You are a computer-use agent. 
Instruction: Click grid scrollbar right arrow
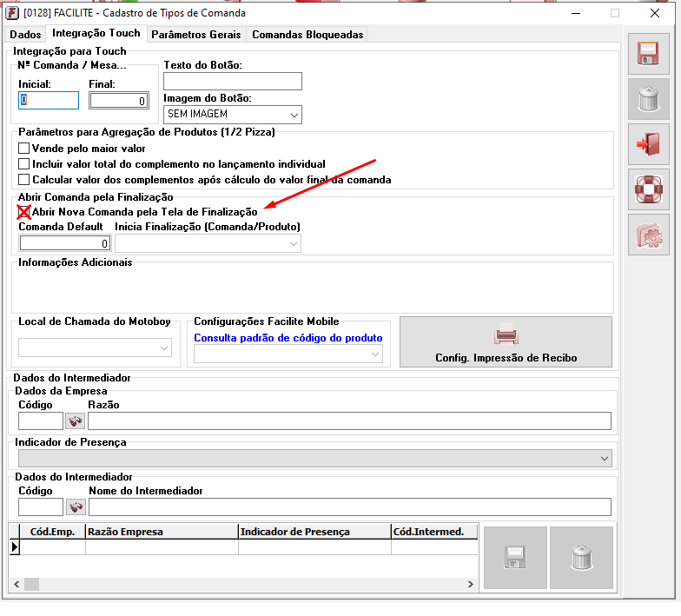tap(471, 584)
